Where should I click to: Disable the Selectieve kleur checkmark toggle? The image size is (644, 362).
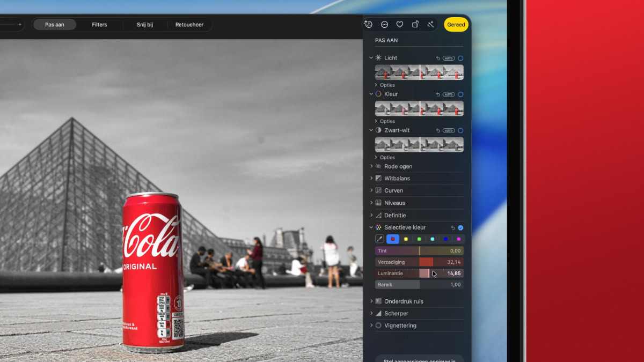coord(460,228)
